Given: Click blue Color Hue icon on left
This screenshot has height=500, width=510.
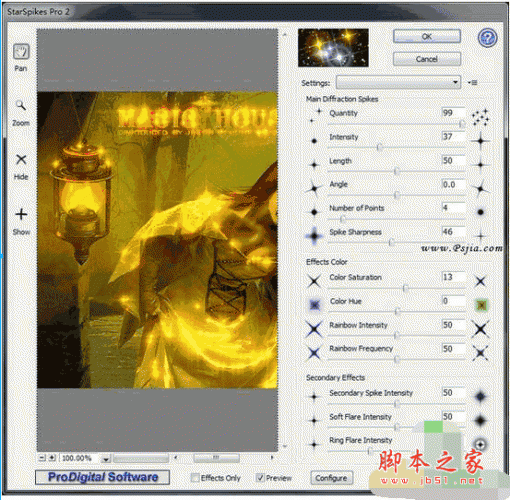Looking at the screenshot, I should tap(314, 305).
